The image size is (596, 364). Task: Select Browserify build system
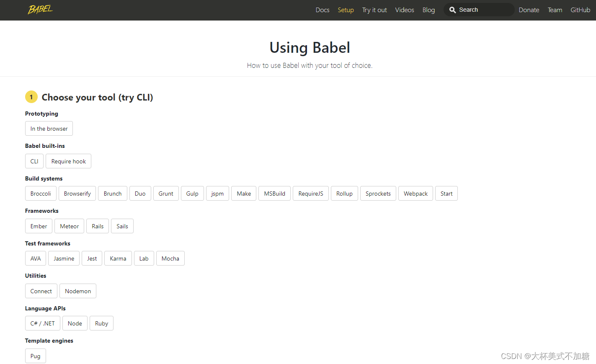coord(77,194)
